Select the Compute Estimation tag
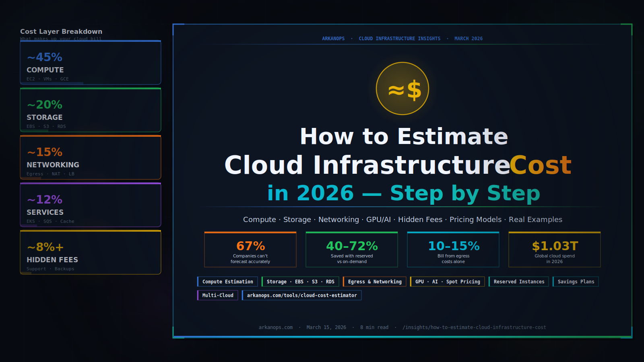 (x=227, y=282)
